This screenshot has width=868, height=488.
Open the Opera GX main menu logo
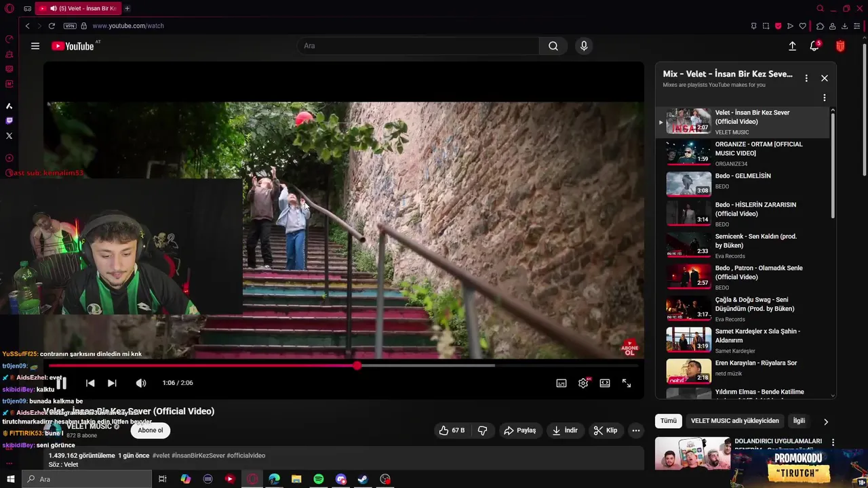point(9,9)
